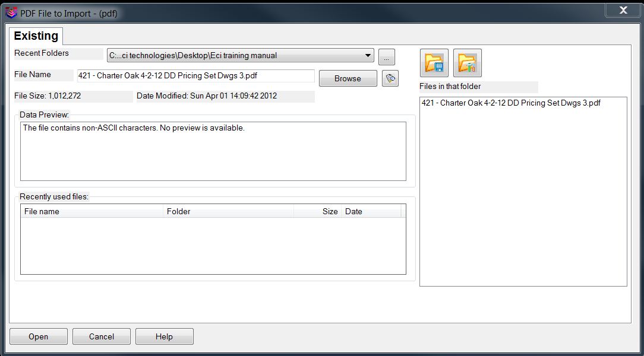Viewport: 644px width, 356px height.
Task: Click the file search icon beside Browse
Action: tap(390, 78)
